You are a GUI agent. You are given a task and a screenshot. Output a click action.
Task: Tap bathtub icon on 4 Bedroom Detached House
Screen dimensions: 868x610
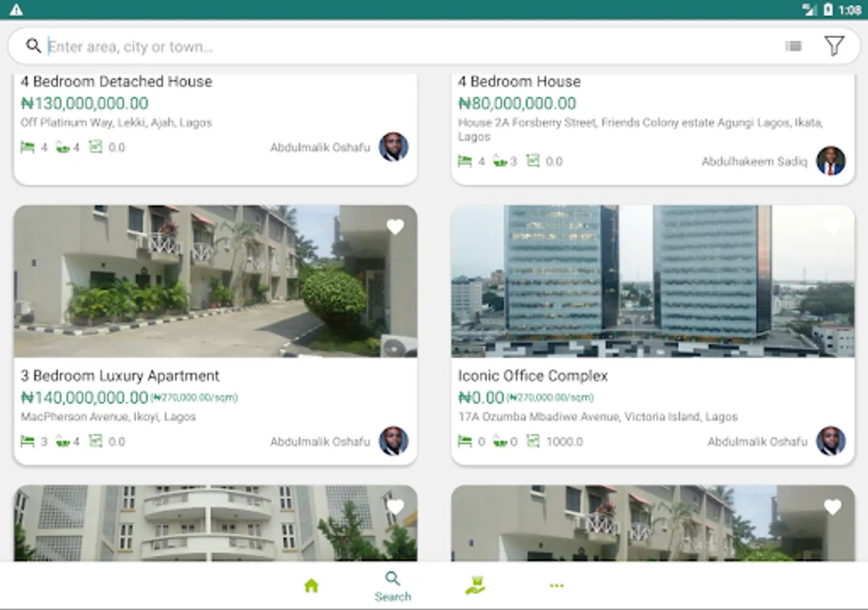point(62,147)
